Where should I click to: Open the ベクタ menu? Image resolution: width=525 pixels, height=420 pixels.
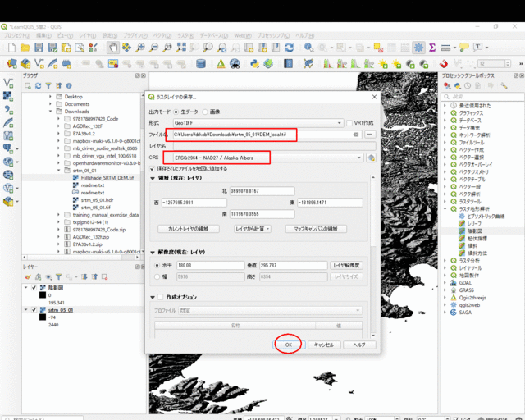pos(162,35)
